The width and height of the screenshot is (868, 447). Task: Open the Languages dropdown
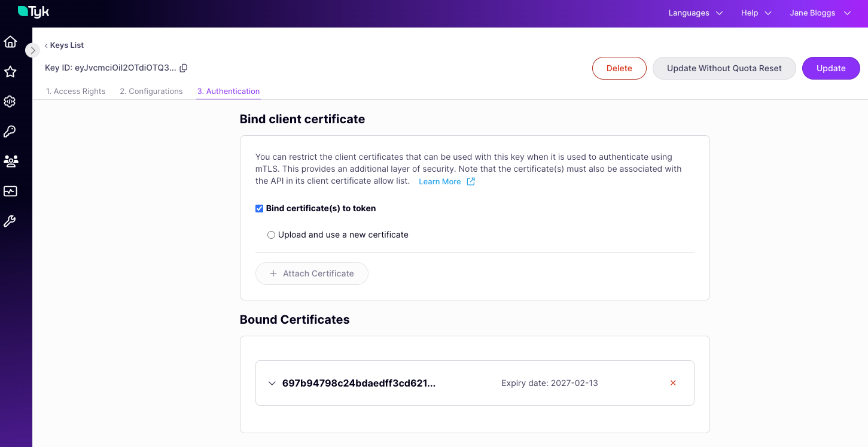pyautogui.click(x=695, y=13)
